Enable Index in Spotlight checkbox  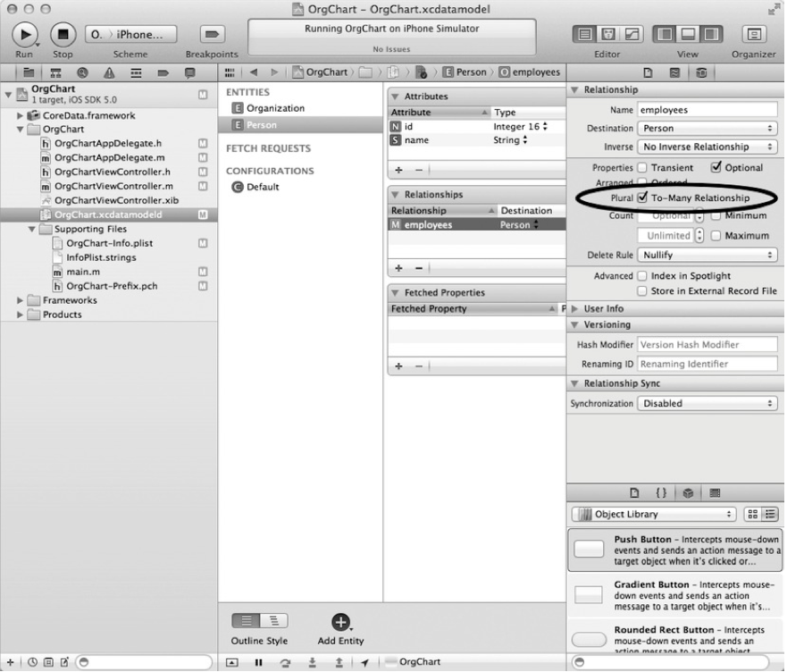pos(642,276)
